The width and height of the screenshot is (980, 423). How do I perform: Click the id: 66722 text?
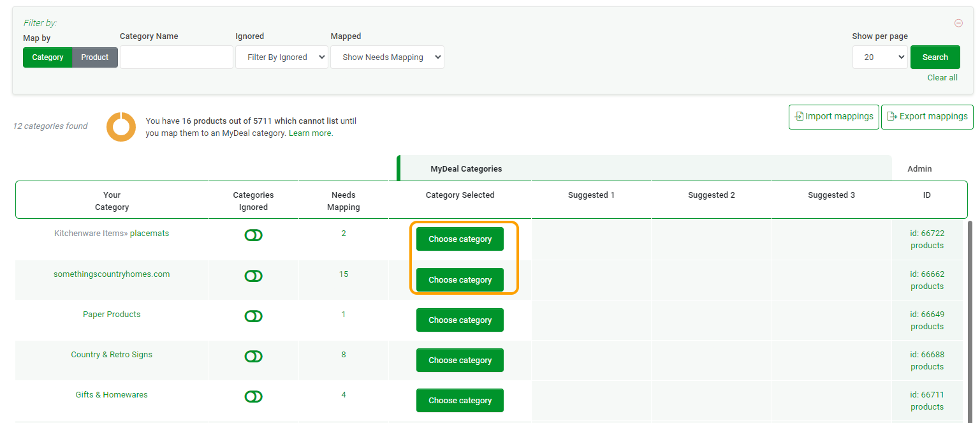pyautogui.click(x=927, y=234)
